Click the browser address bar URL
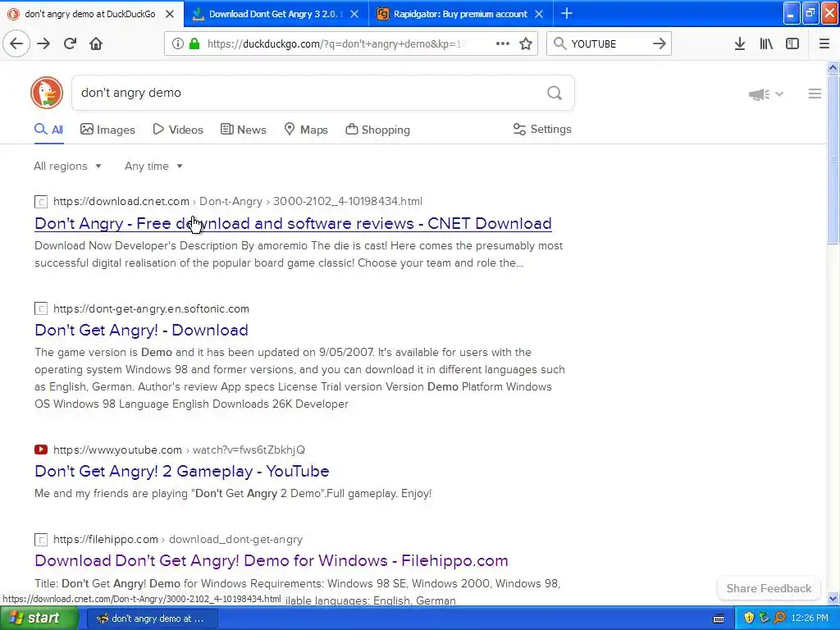The height and width of the screenshot is (630, 840). tap(336, 44)
